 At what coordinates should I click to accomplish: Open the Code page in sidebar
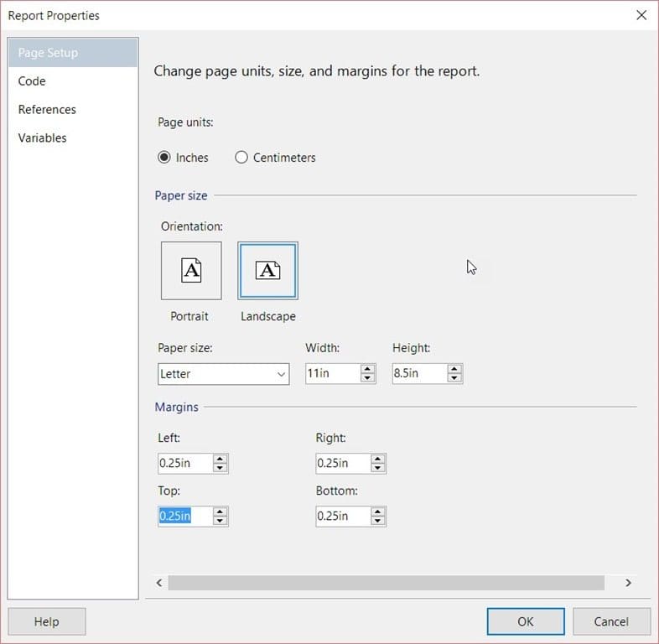click(32, 81)
